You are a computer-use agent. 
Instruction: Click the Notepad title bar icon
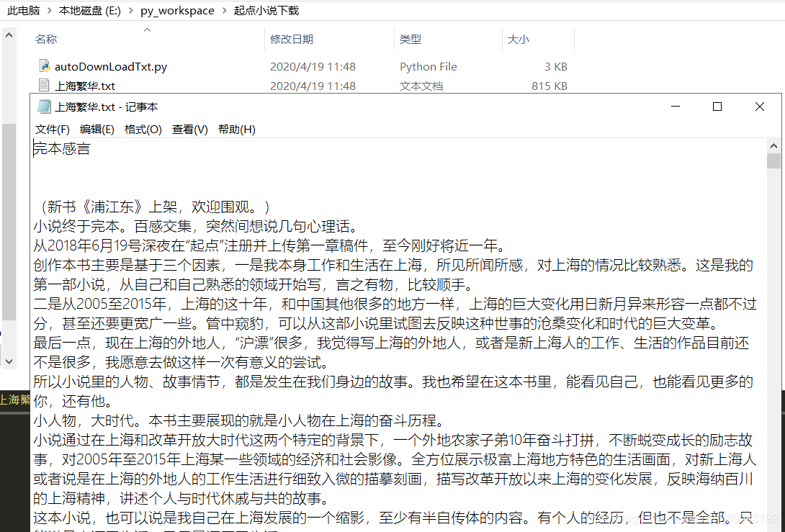(x=44, y=107)
